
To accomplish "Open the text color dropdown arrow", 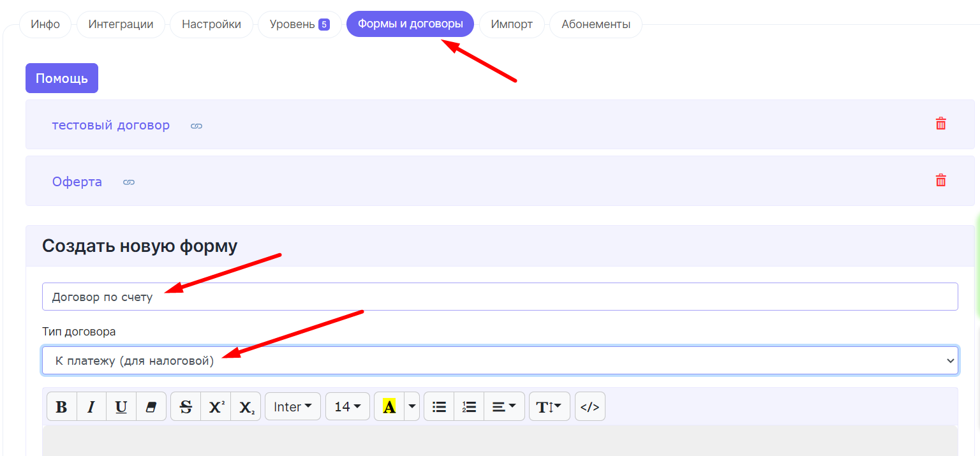I will click(x=412, y=406).
